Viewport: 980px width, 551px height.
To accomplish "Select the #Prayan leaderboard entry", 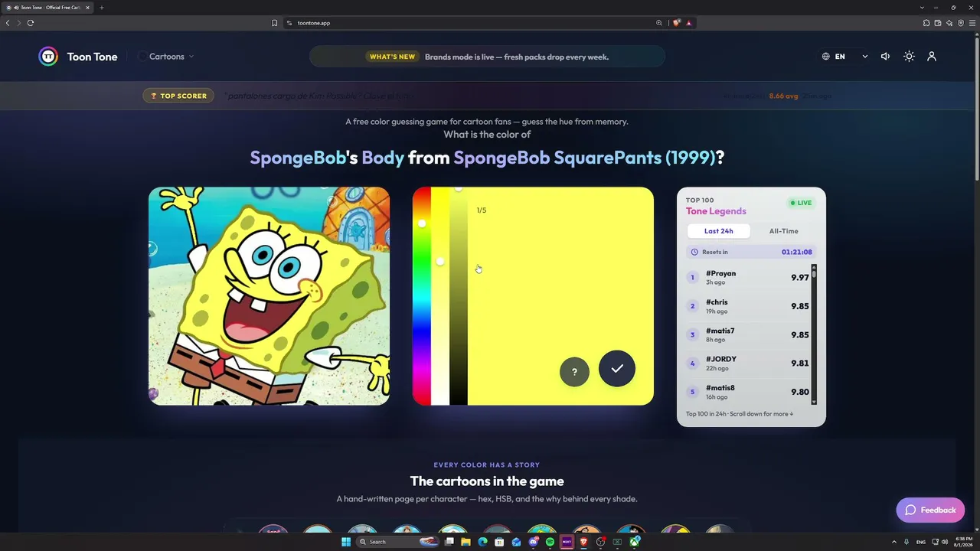I will pos(748,277).
